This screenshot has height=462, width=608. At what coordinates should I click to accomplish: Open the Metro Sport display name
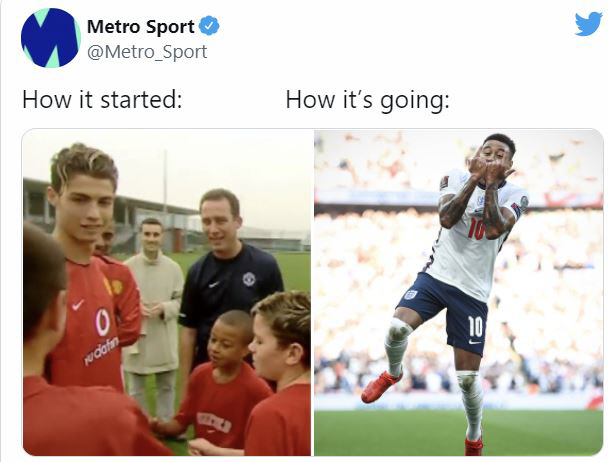[140, 26]
